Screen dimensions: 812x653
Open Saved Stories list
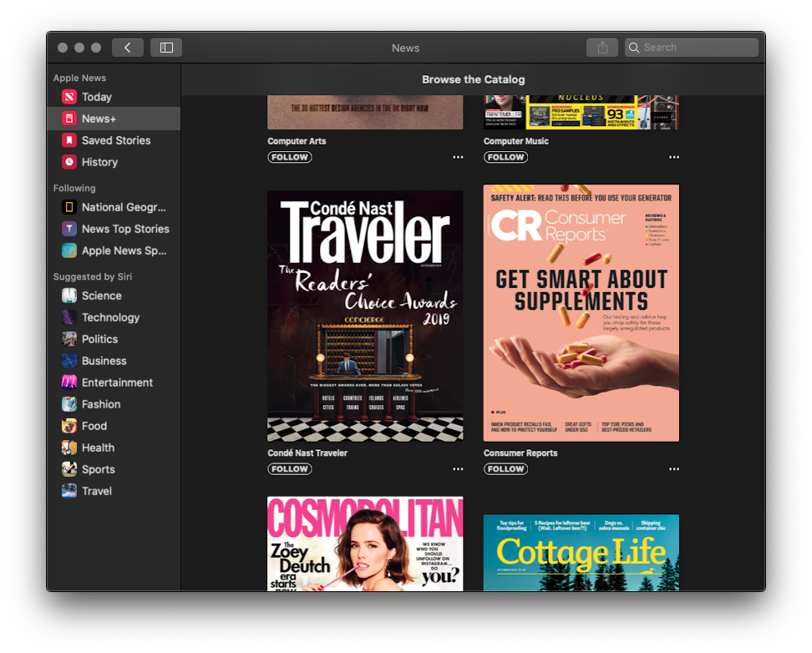pyautogui.click(x=116, y=140)
